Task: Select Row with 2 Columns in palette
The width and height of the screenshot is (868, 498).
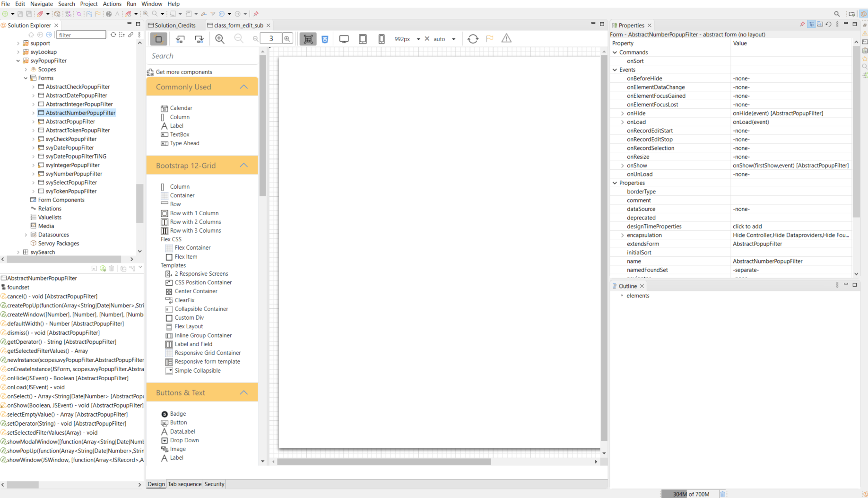Action: coord(191,222)
